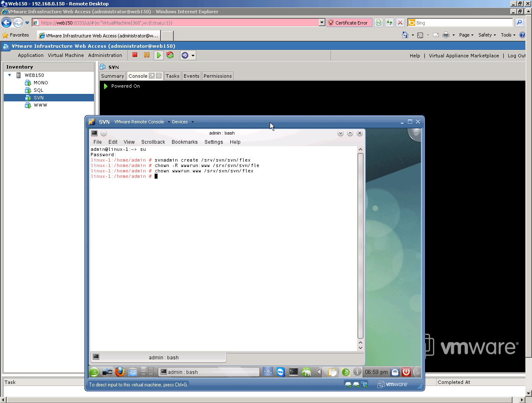Open address bar URL history dropdown
The width and height of the screenshot is (532, 403).
point(322,22)
